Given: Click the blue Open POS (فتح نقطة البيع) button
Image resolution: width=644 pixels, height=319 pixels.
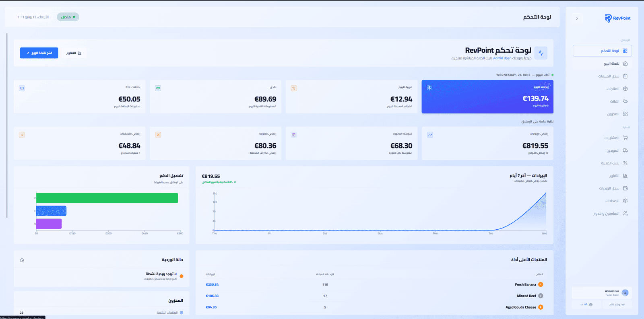Looking at the screenshot, I should [x=39, y=53].
